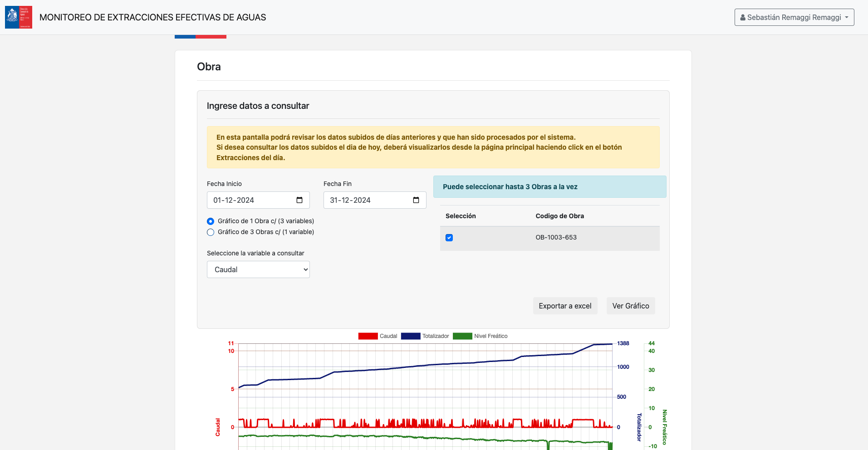The height and width of the screenshot is (450, 868).
Task: Toggle the Nivel Freático green legend swatch
Action: coord(462,336)
